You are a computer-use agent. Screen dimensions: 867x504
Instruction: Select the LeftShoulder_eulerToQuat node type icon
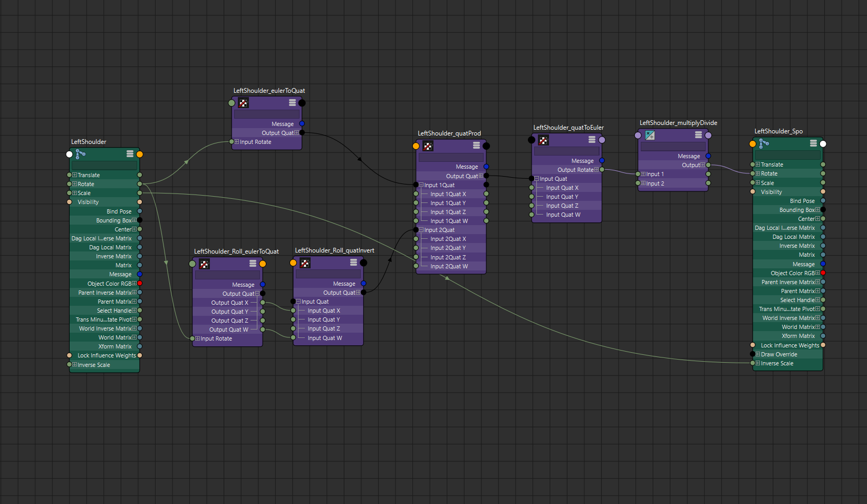click(x=243, y=103)
